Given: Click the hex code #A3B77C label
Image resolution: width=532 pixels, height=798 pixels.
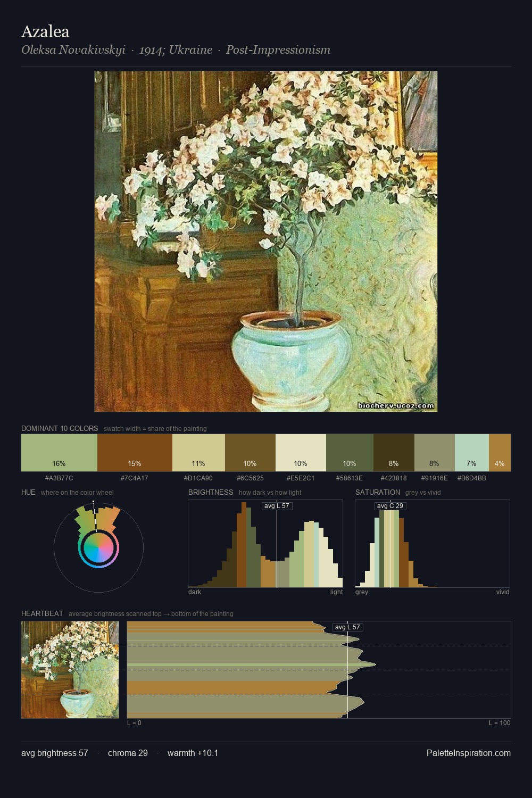Looking at the screenshot, I should coord(59,478).
